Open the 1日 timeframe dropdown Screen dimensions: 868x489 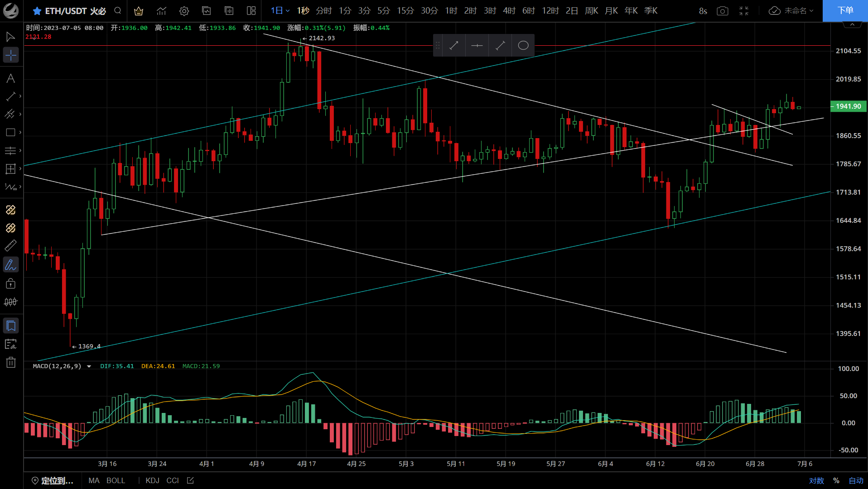[x=280, y=11]
